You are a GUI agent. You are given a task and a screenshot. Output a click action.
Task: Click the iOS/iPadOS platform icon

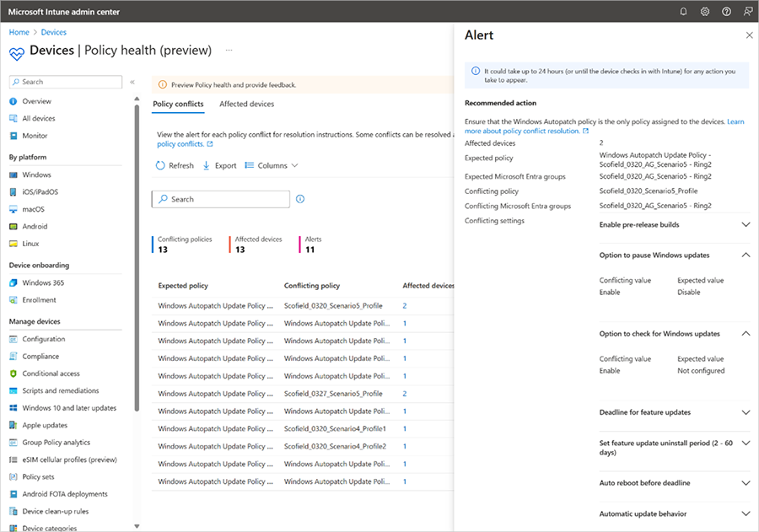(13, 191)
